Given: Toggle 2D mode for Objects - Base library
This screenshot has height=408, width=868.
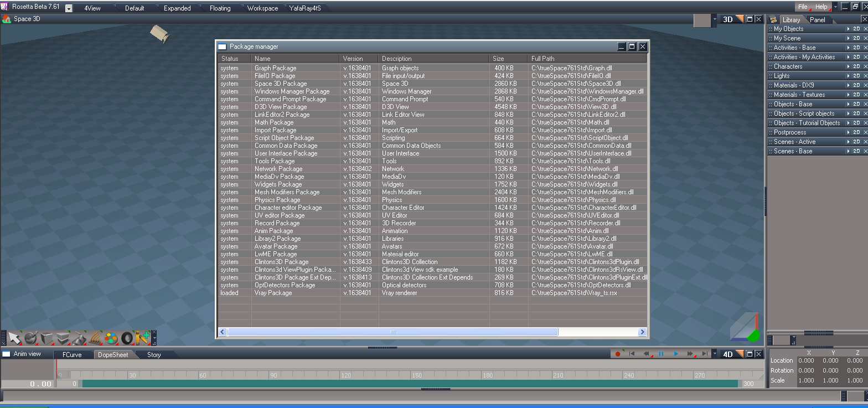Looking at the screenshot, I should click(x=856, y=104).
